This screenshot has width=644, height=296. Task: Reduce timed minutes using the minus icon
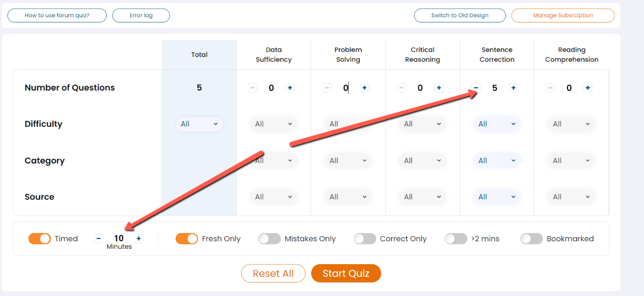[x=98, y=238]
